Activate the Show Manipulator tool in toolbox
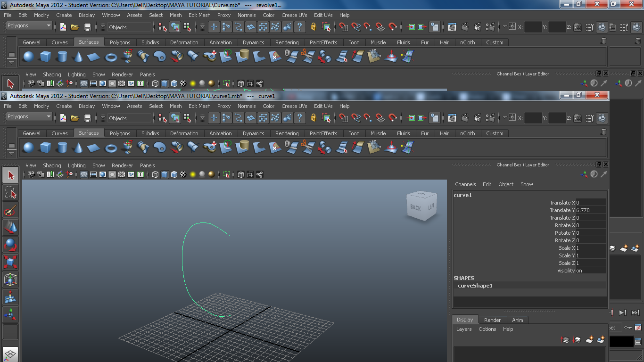This screenshot has width=644, height=362. (10, 313)
